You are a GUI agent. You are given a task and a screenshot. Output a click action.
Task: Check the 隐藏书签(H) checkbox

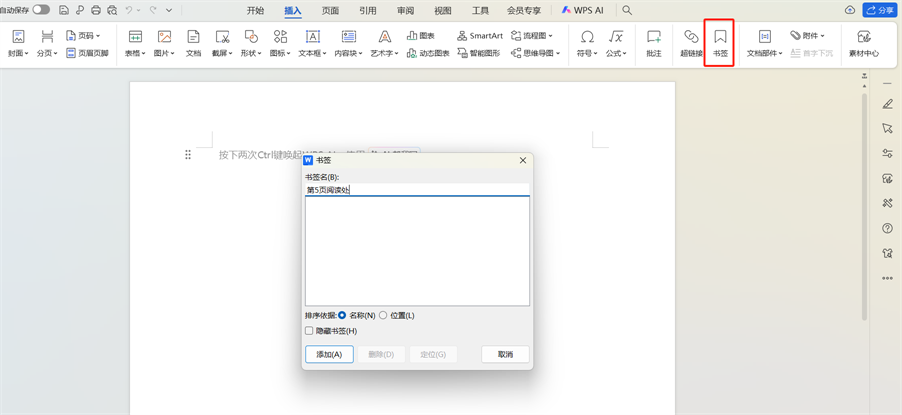click(309, 331)
